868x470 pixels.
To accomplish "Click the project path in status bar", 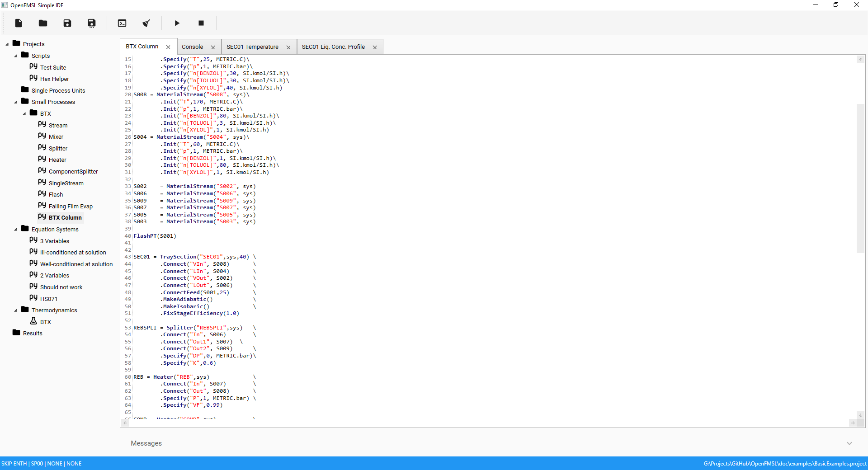I will coord(785,464).
